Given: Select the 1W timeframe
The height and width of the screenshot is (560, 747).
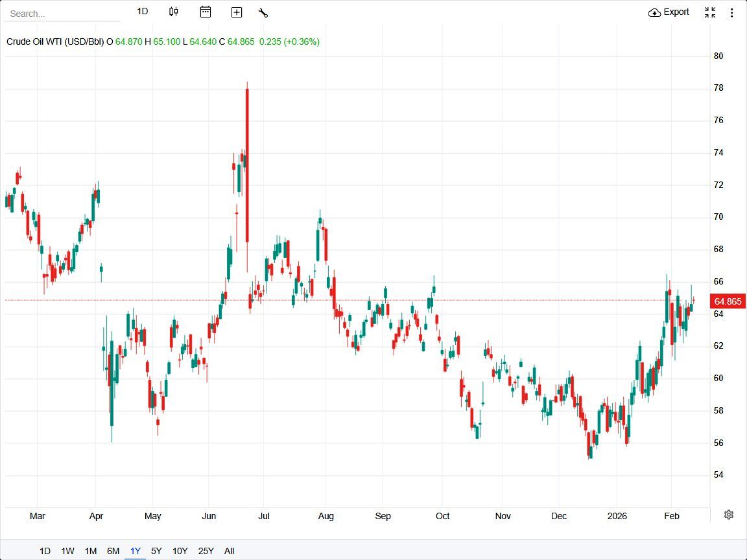Looking at the screenshot, I should (67, 550).
